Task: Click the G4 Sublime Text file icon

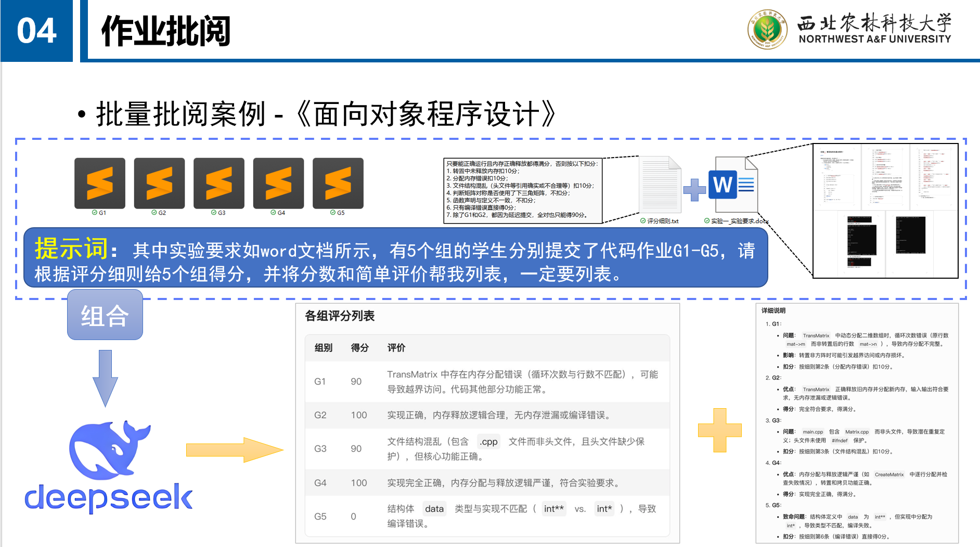Action: [x=278, y=183]
